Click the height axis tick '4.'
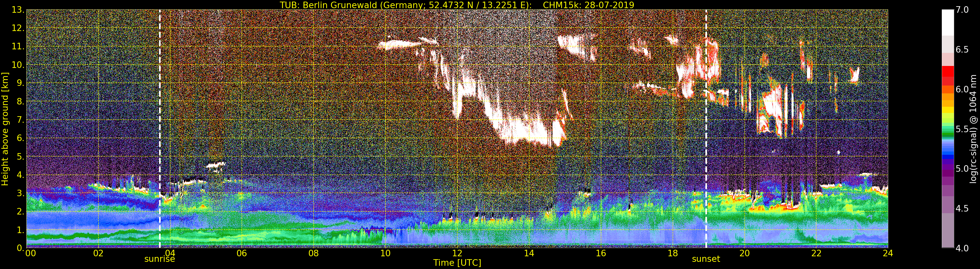Viewport: 980px width, 269px height. (x=21, y=175)
